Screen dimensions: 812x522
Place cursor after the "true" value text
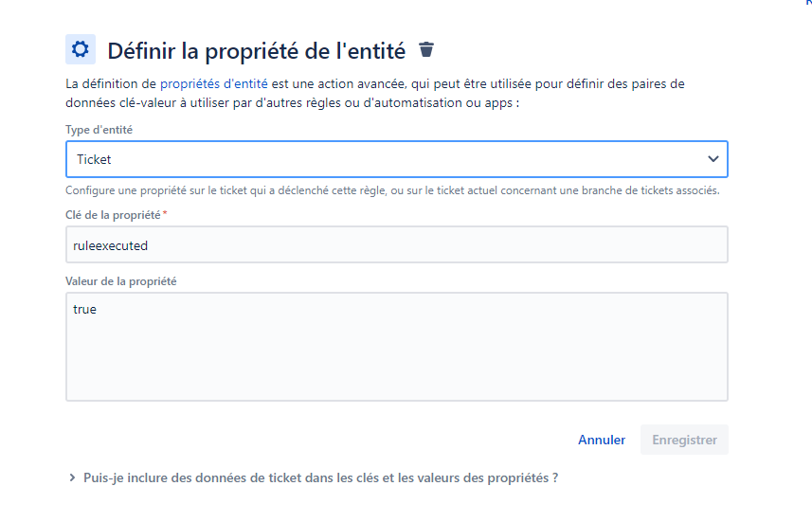(x=97, y=309)
